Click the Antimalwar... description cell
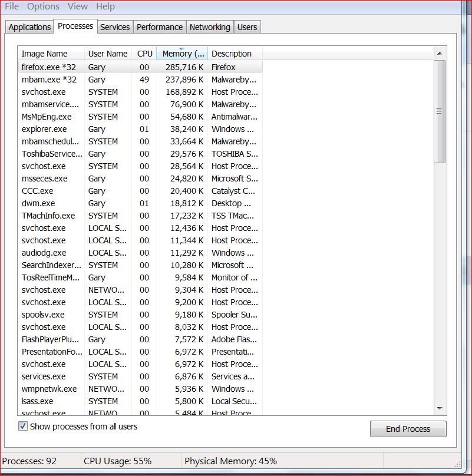This screenshot has width=472, height=476. click(234, 117)
